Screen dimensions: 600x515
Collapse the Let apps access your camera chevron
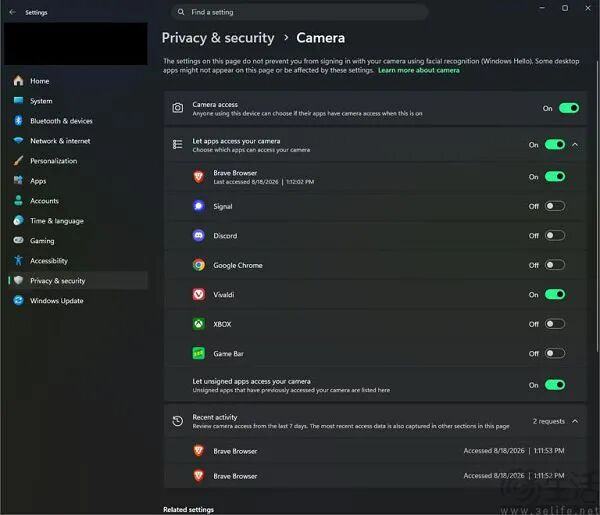(575, 145)
